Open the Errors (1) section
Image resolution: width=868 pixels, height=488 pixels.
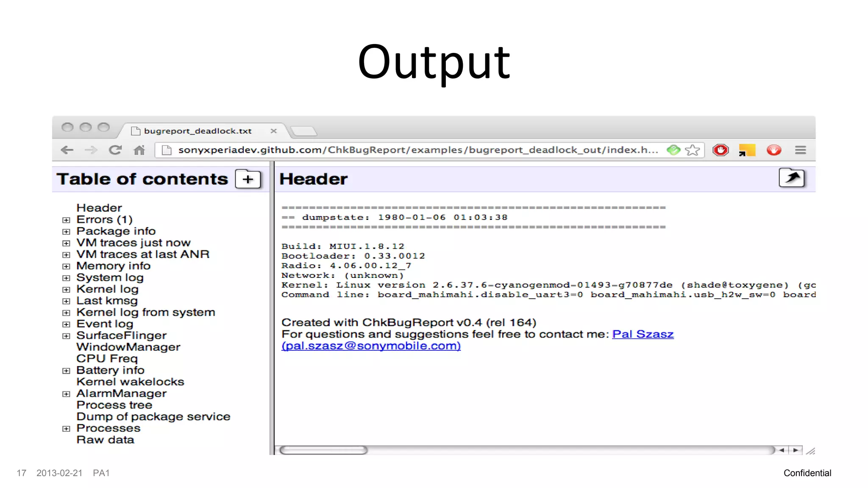[x=105, y=219]
